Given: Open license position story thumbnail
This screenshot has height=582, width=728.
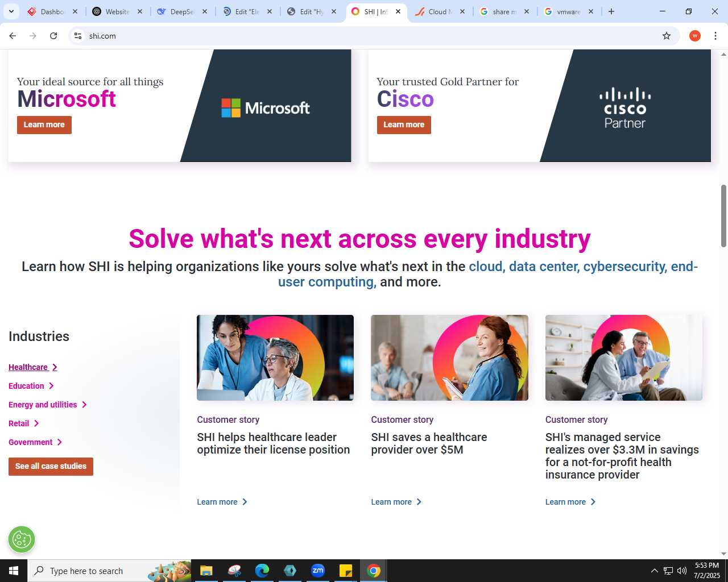Looking at the screenshot, I should (x=275, y=357).
